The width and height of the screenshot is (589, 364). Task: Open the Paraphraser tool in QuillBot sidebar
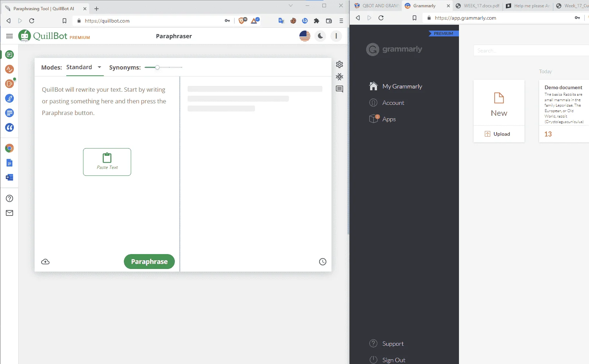(9, 55)
